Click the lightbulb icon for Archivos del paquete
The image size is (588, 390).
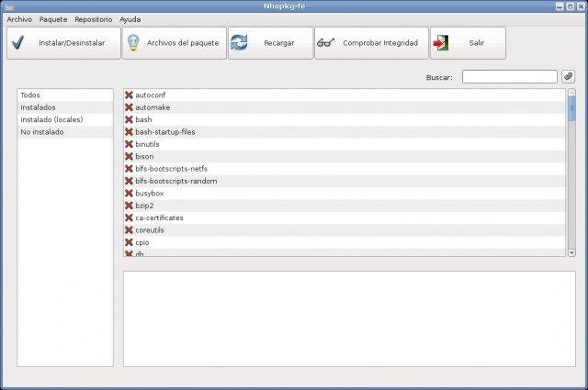tap(133, 43)
